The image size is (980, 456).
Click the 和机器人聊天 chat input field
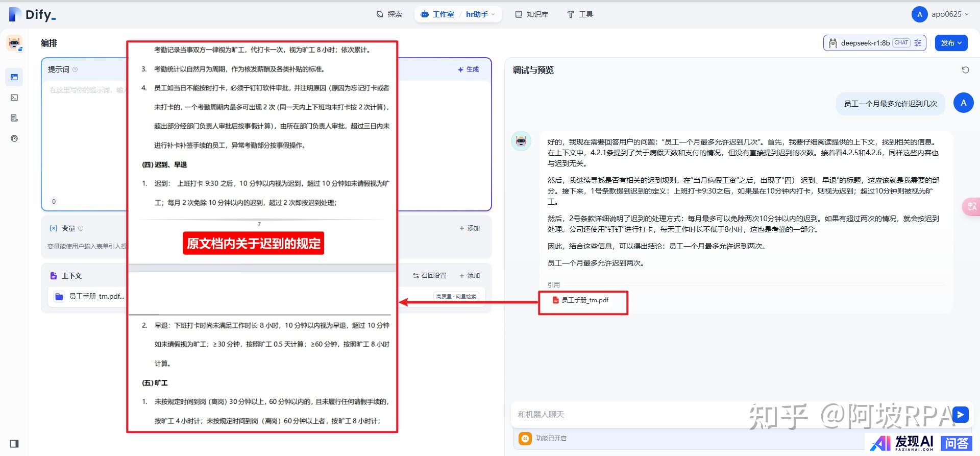click(x=628, y=414)
